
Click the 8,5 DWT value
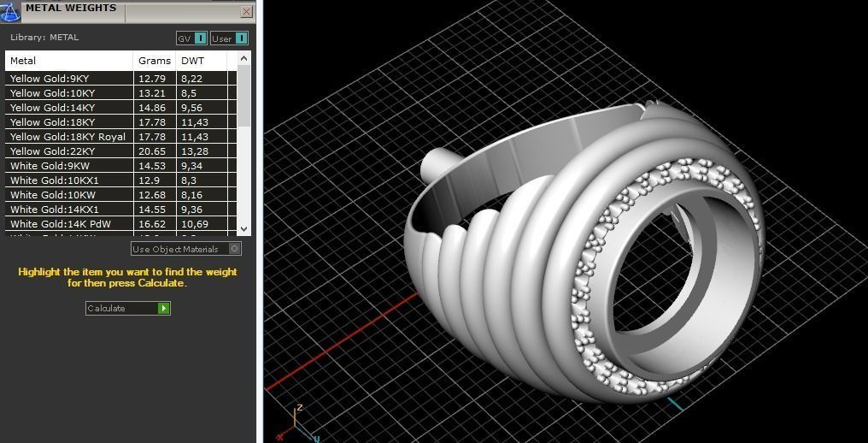click(x=189, y=93)
